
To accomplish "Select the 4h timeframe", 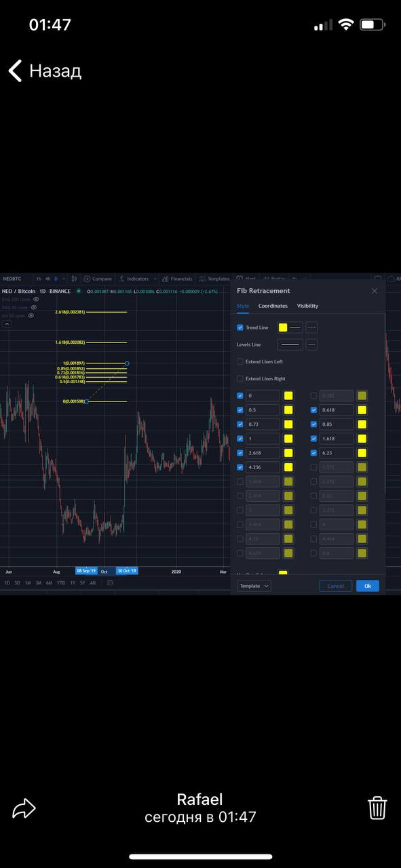I will [x=48, y=279].
